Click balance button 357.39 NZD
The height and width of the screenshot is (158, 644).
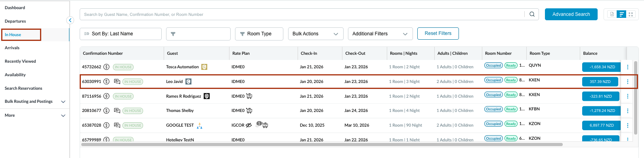(600, 82)
